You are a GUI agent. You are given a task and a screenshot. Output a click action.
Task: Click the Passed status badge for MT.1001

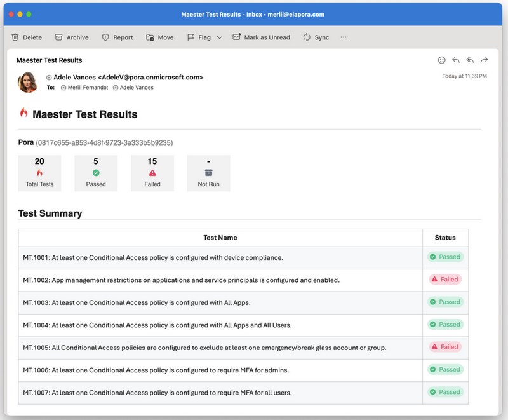(x=444, y=257)
